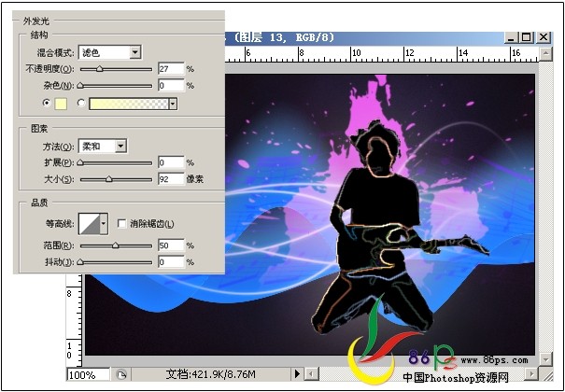Open the status bar info arrow menu
Viewport: 565px width, 392px height.
297,374
